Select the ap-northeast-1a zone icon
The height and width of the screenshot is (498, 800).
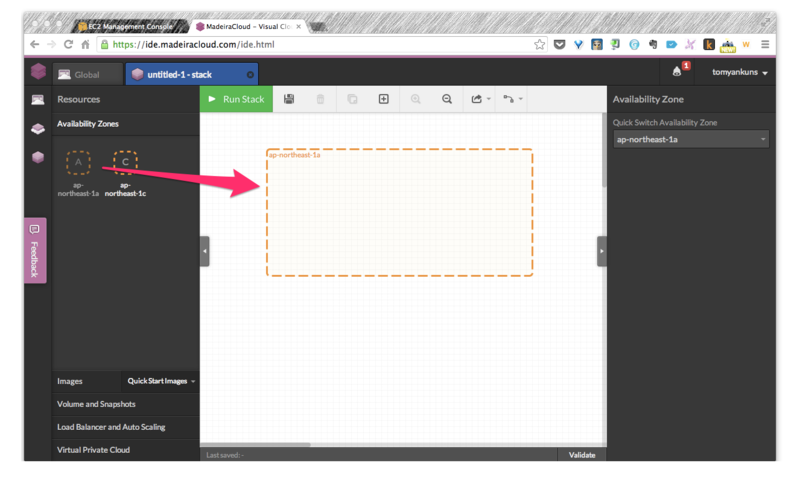(78, 163)
